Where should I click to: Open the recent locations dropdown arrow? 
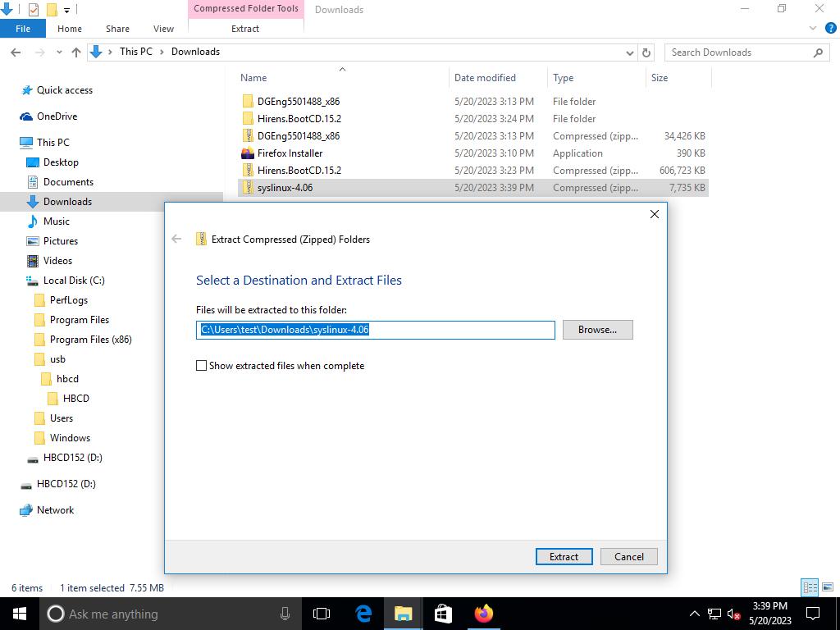(58, 52)
